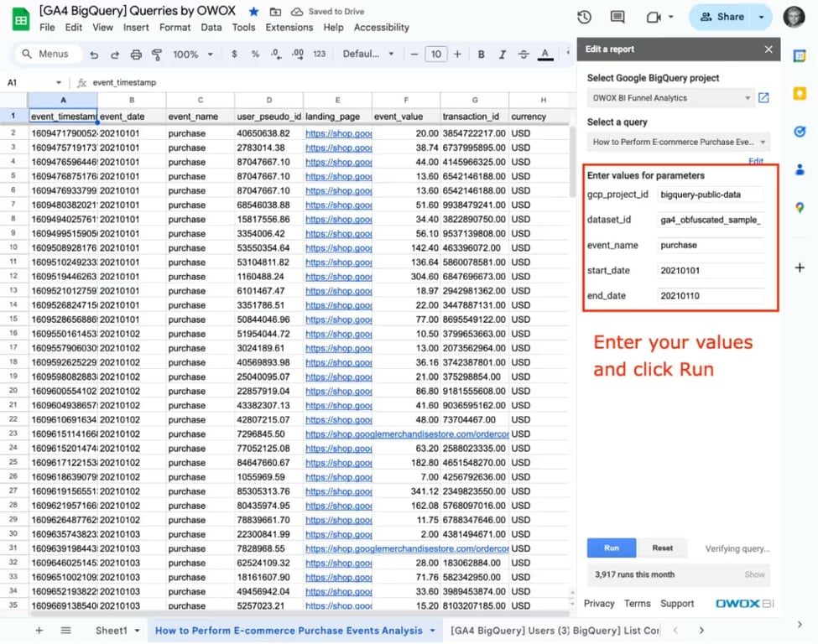The image size is (818, 644).
Task: Expand the Share options arrow
Action: point(761,18)
